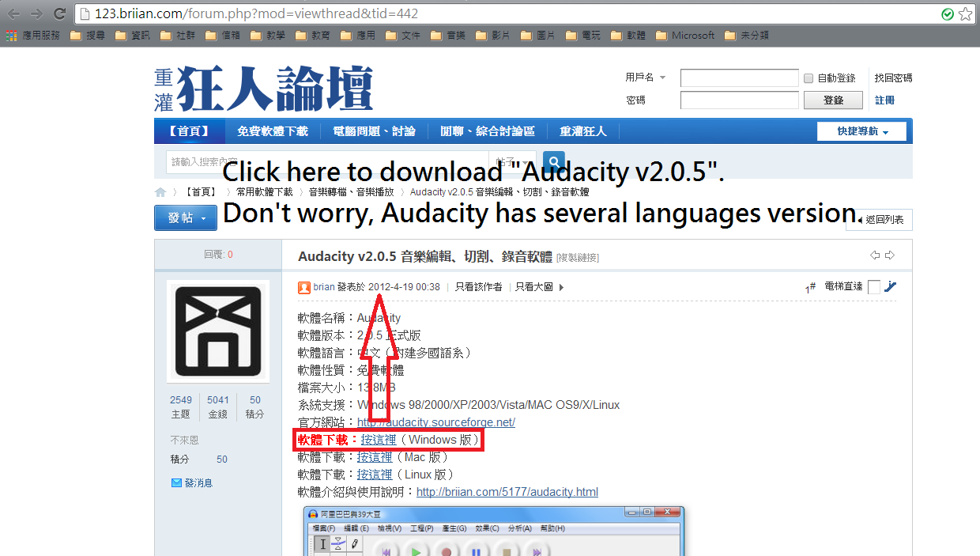The image size is (980, 556).
Task: Enable the 自動登錄 checkbox
Action: click(x=808, y=78)
